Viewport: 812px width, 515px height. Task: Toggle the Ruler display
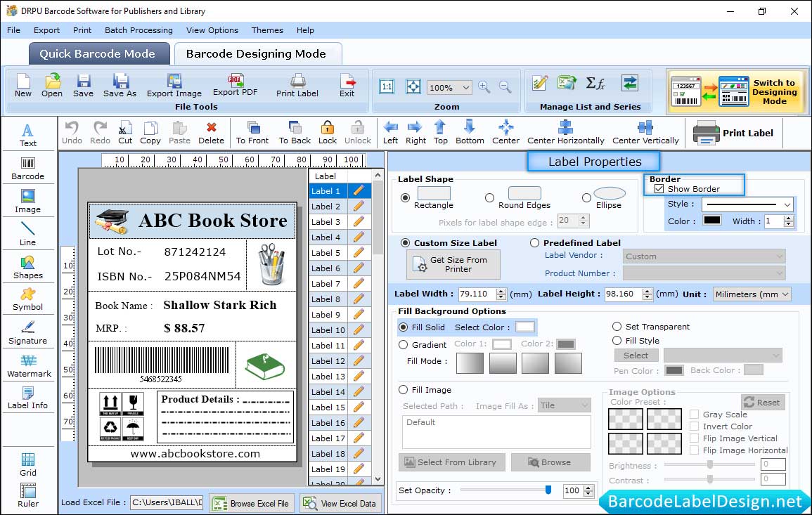[28, 495]
